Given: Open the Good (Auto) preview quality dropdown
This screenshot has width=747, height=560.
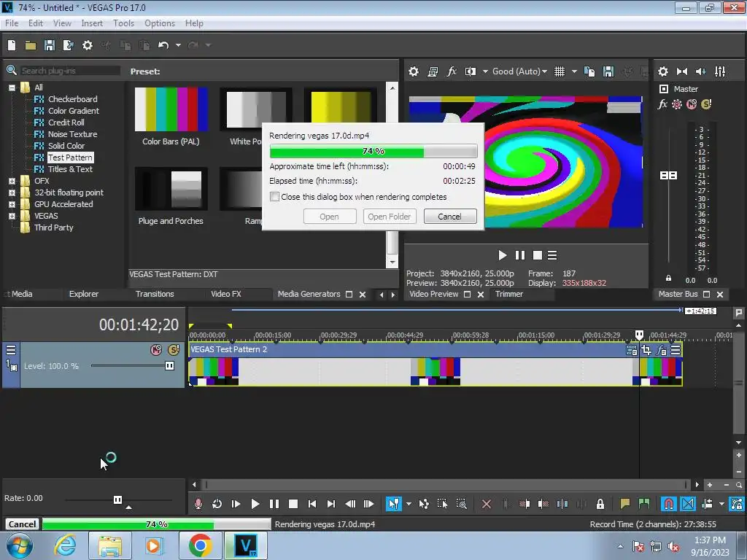Looking at the screenshot, I should [519, 71].
